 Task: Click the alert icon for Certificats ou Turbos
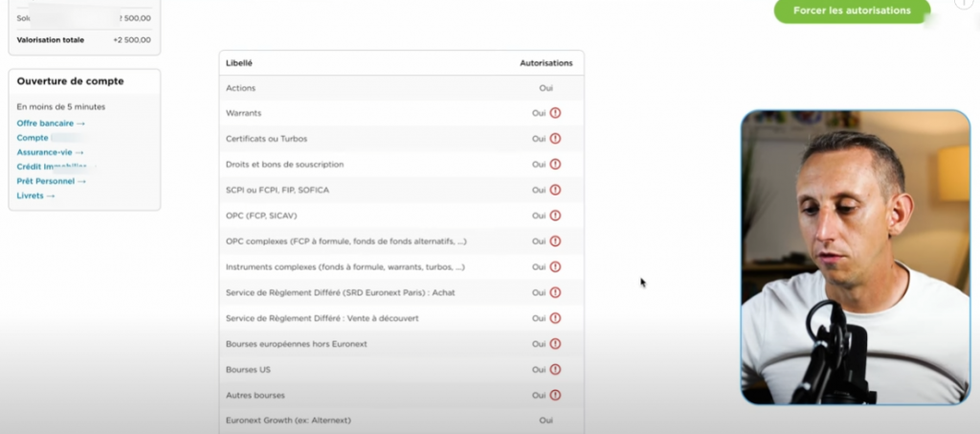click(x=555, y=139)
